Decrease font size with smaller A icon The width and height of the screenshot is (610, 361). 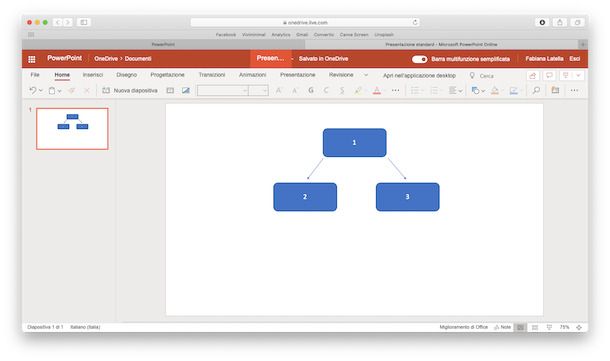tap(294, 91)
